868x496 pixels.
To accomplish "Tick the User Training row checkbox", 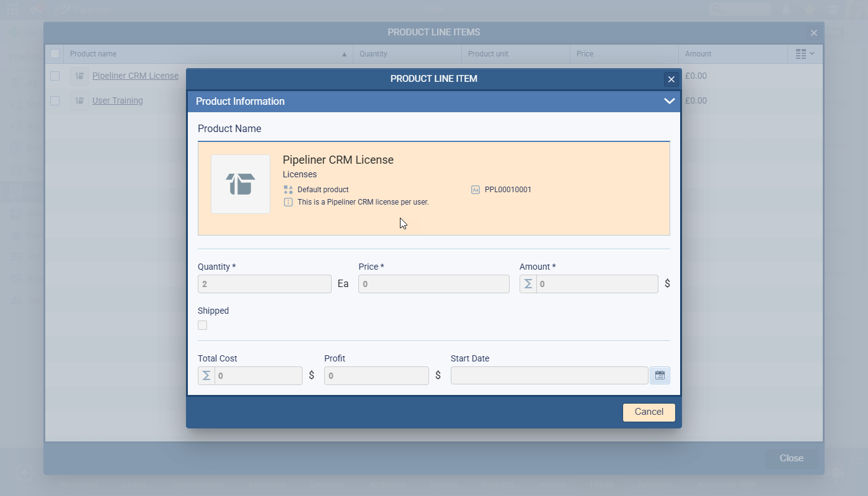I will point(55,101).
